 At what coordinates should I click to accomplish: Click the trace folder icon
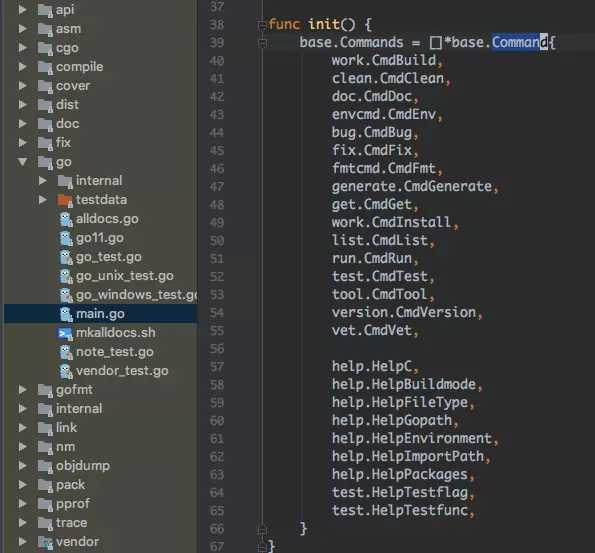45,523
